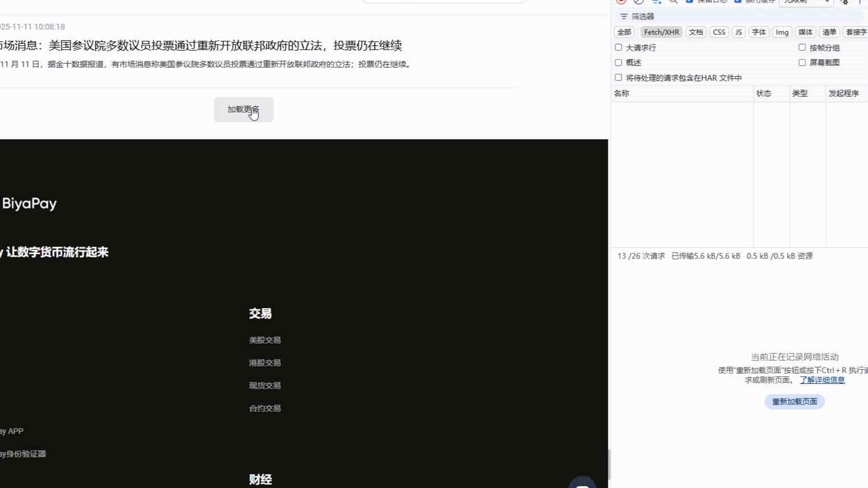The width and height of the screenshot is (868, 488).
Task: Click the BiyaPay footer logo
Action: (x=28, y=204)
